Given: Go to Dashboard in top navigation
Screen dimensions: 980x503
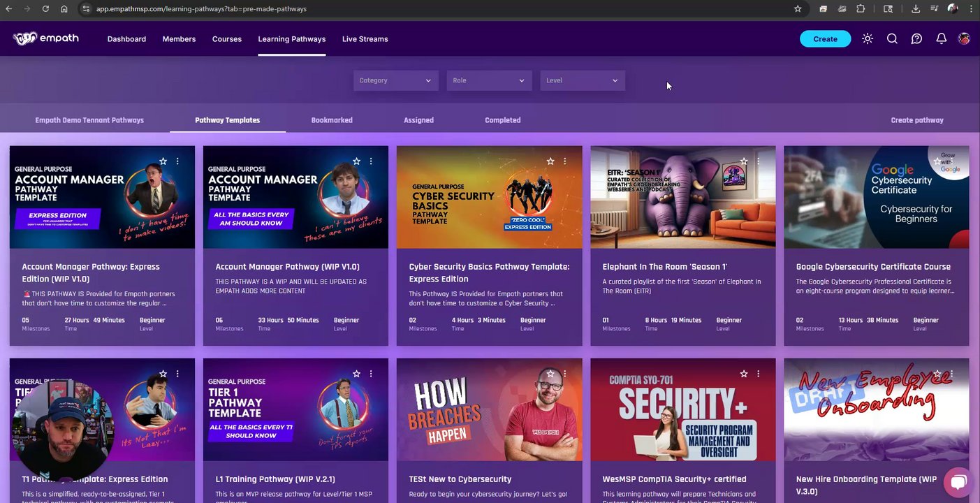Looking at the screenshot, I should (x=126, y=39).
